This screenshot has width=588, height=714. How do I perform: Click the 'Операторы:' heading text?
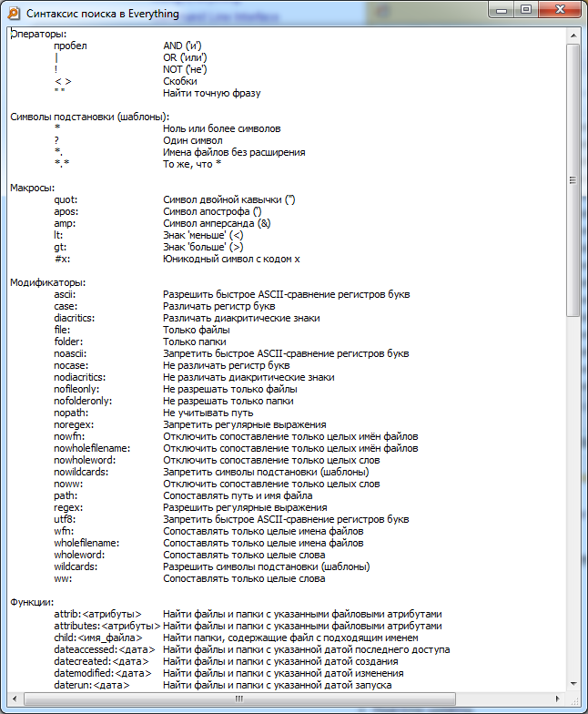[x=38, y=35]
